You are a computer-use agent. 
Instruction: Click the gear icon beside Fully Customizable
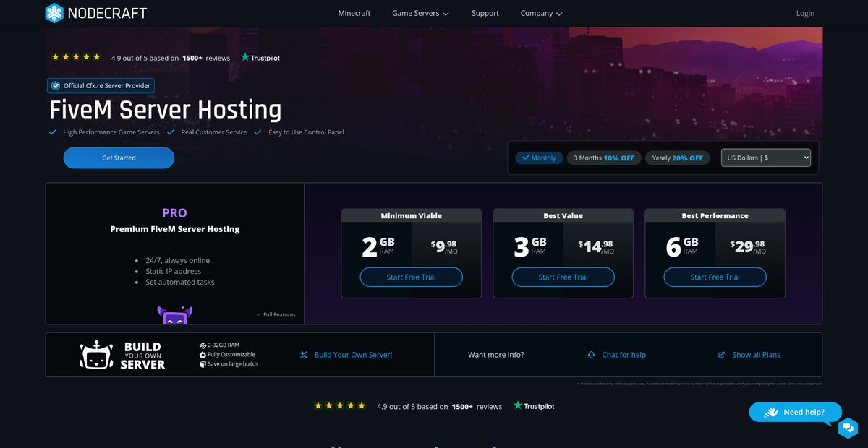point(203,355)
